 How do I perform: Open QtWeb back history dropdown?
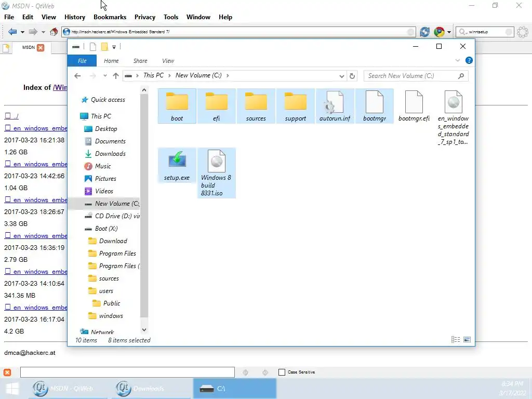[x=22, y=32]
